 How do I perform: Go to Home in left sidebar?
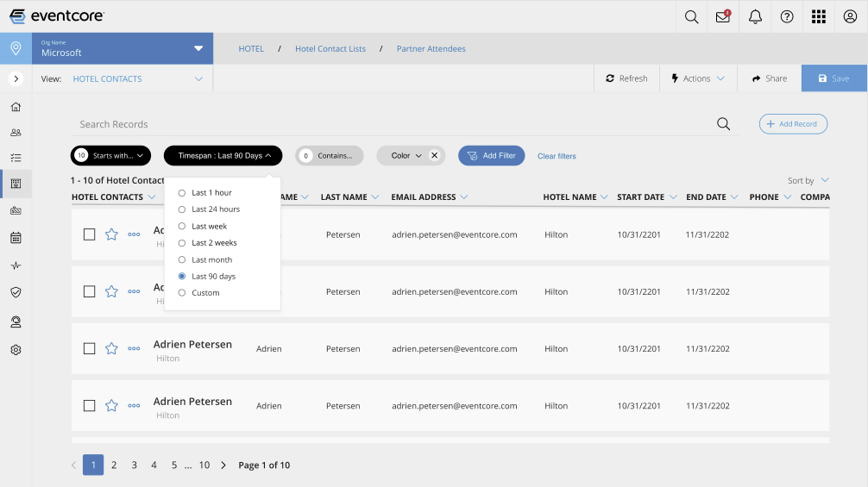tap(16, 107)
